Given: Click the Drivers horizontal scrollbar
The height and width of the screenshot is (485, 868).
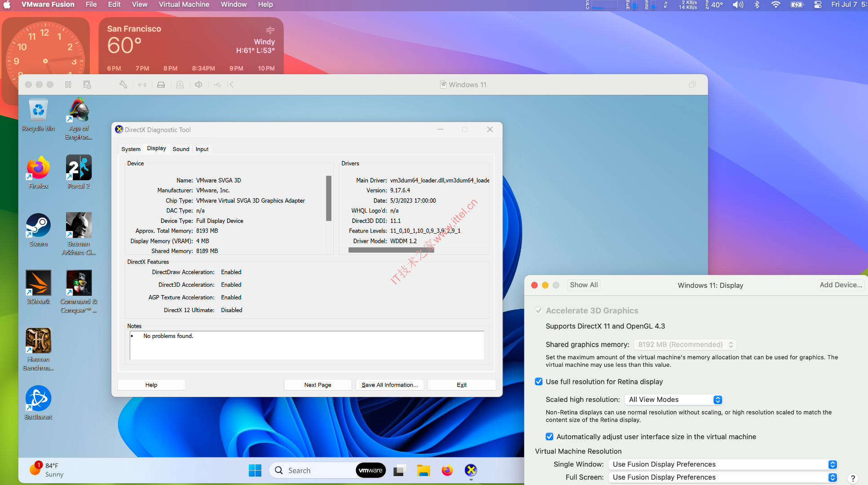Looking at the screenshot, I should [391, 250].
